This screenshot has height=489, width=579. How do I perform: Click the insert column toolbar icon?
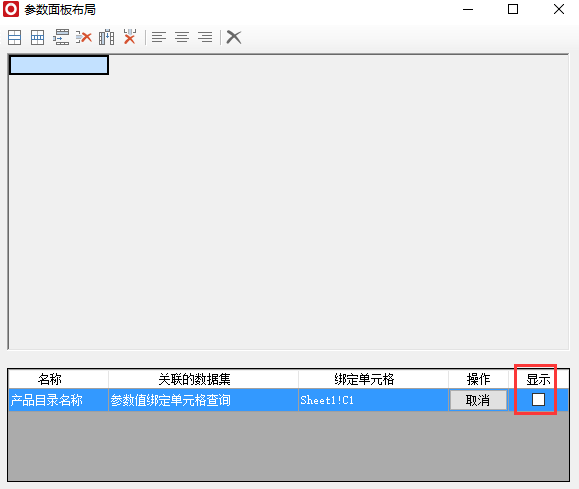click(37, 37)
